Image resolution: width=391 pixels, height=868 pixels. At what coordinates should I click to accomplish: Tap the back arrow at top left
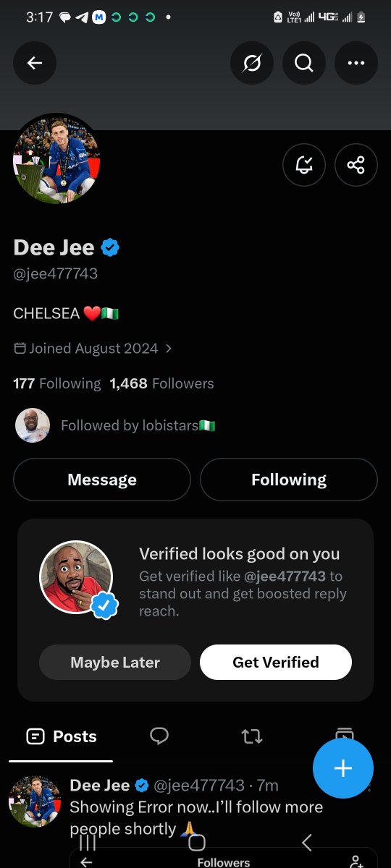35,64
